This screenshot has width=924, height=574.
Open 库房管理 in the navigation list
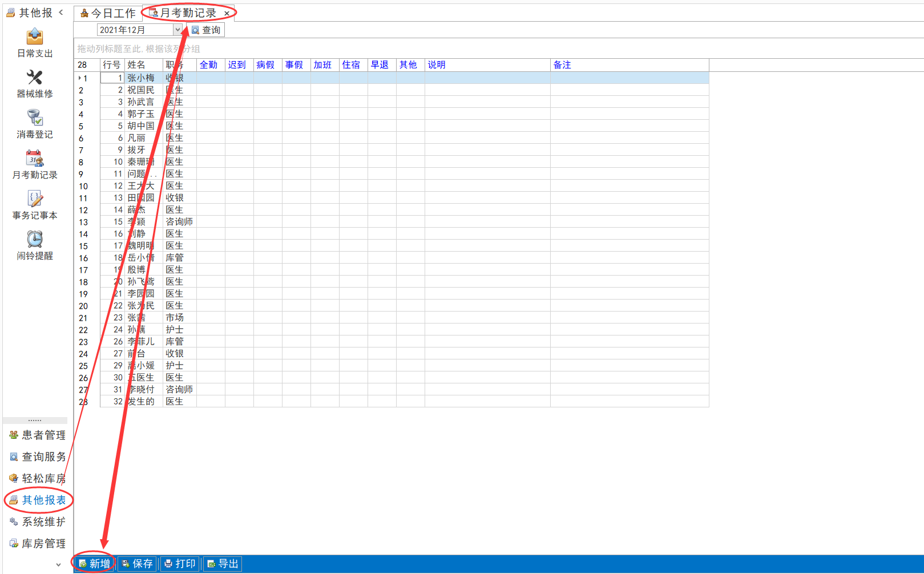(x=38, y=544)
